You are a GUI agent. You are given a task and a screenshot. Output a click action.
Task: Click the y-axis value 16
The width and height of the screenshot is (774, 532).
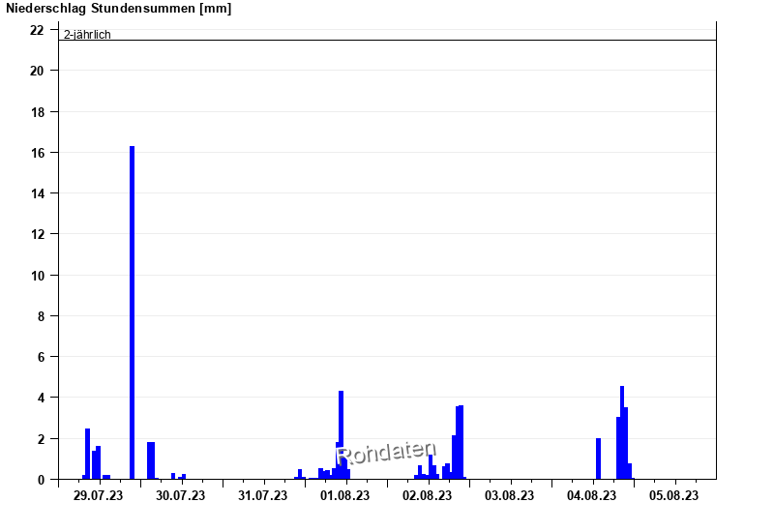click(x=37, y=153)
